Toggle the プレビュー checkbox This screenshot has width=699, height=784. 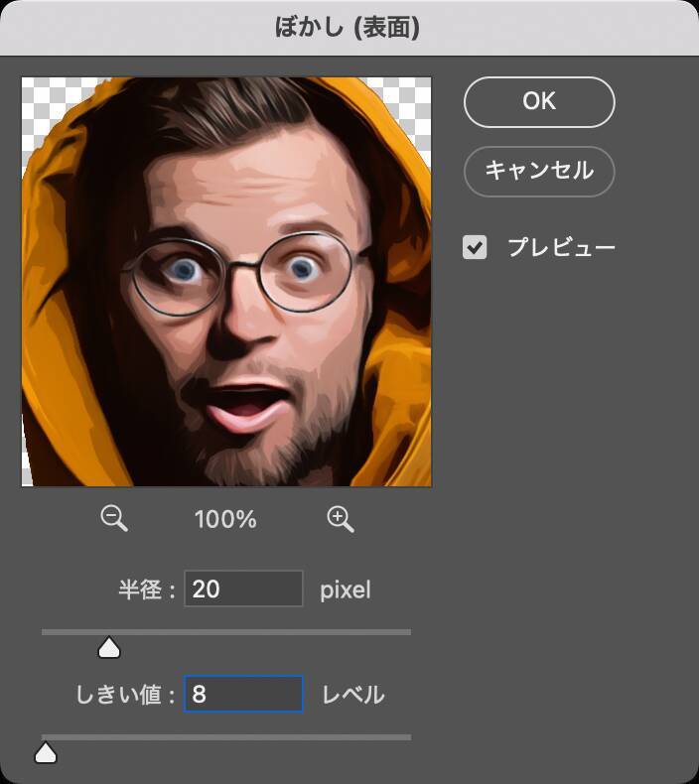(475, 247)
